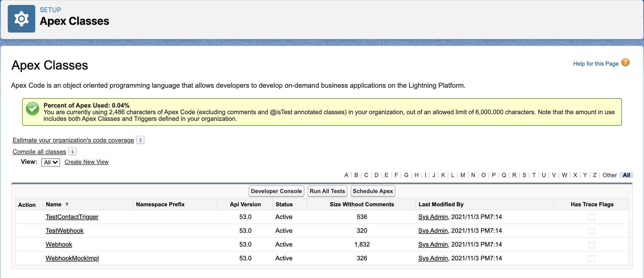Click the info icon beside Compile all classes
Image resolution: width=644 pixels, height=278 pixels.
pos(73,151)
